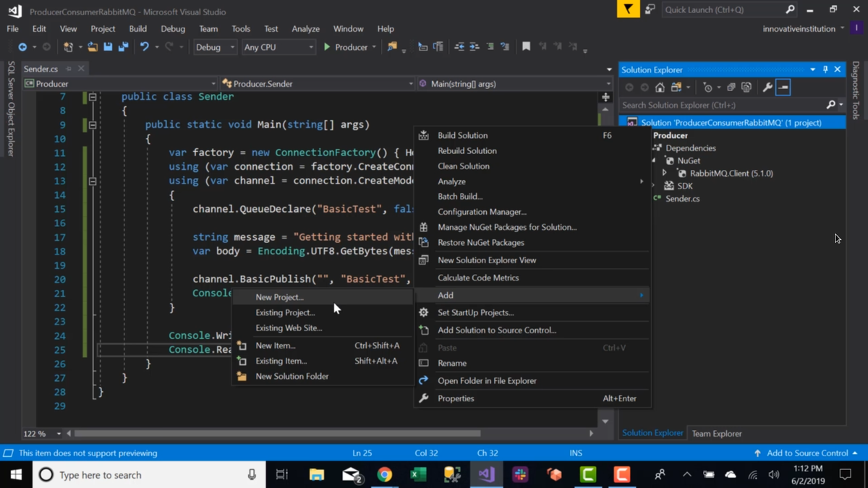Image resolution: width=868 pixels, height=488 pixels.
Task: Click Collapse All icon in Solution Explorer
Action: point(731,87)
